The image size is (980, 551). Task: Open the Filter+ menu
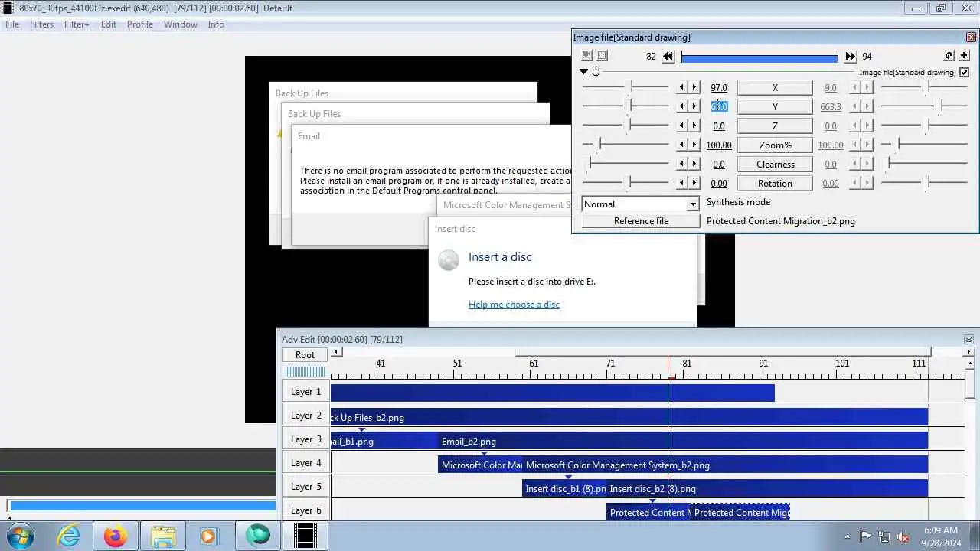pyautogui.click(x=77, y=24)
